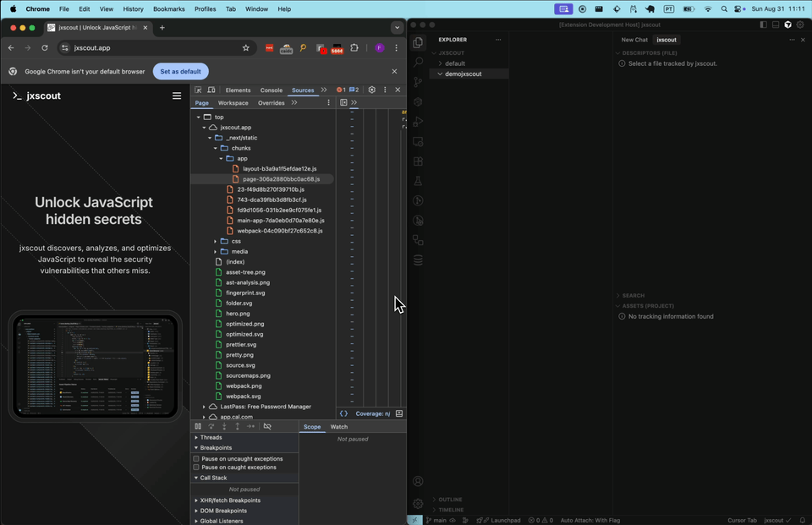This screenshot has width=812, height=525.
Task: Expand the media folder
Action: click(x=216, y=252)
